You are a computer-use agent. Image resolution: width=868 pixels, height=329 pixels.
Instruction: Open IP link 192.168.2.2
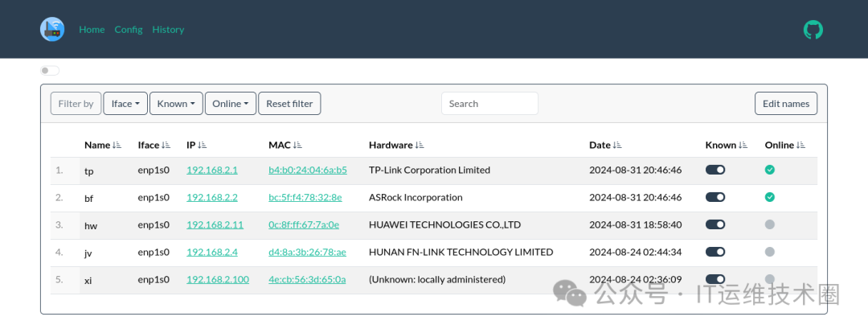click(212, 197)
